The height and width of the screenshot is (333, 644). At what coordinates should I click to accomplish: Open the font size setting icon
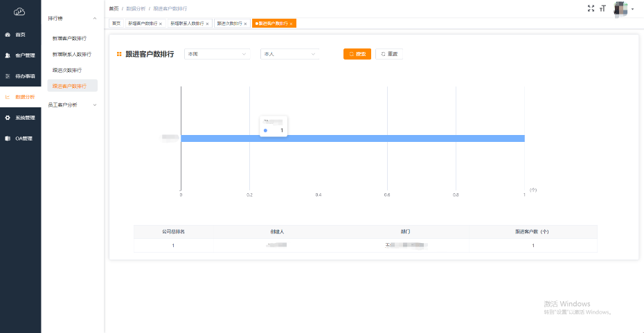[602, 8]
